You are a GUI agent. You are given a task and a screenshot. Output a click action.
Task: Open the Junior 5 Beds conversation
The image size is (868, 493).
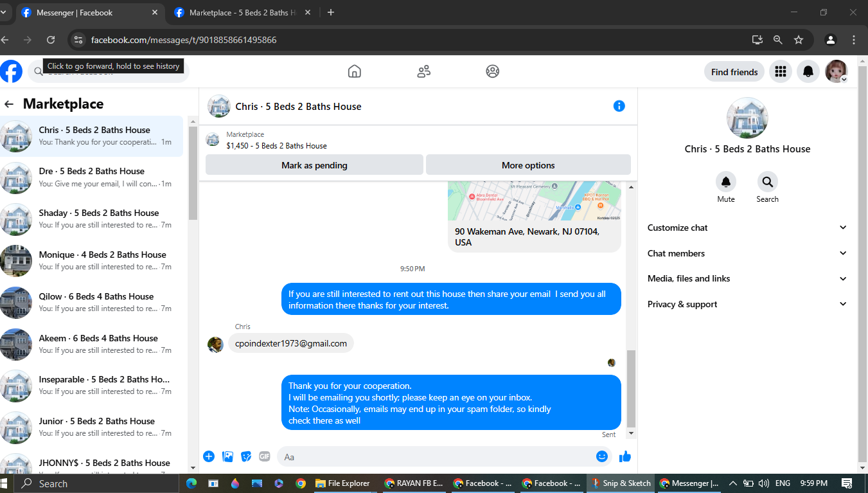(x=92, y=427)
